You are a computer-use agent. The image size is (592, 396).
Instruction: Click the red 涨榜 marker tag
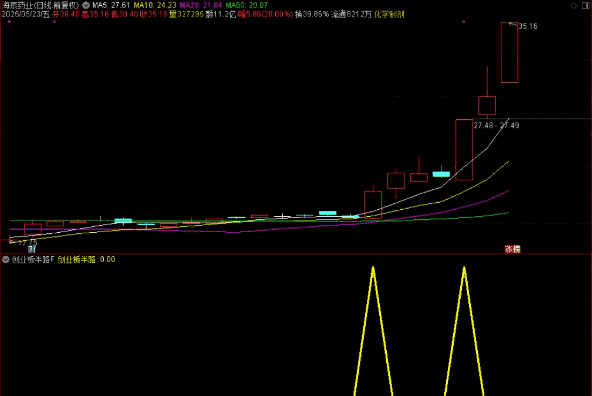513,249
